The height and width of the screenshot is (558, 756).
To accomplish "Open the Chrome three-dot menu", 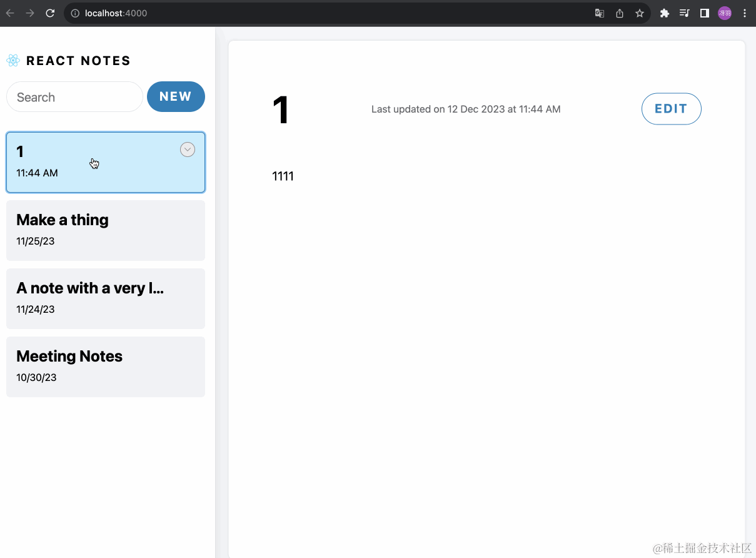I will click(x=744, y=13).
